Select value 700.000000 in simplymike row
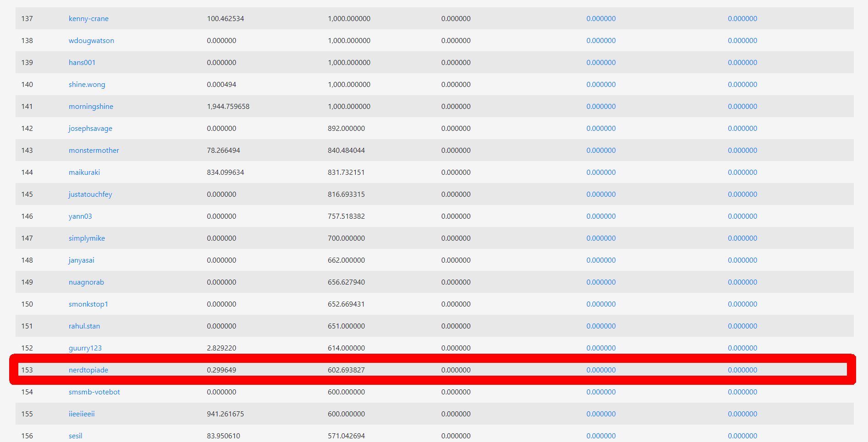 click(x=346, y=238)
